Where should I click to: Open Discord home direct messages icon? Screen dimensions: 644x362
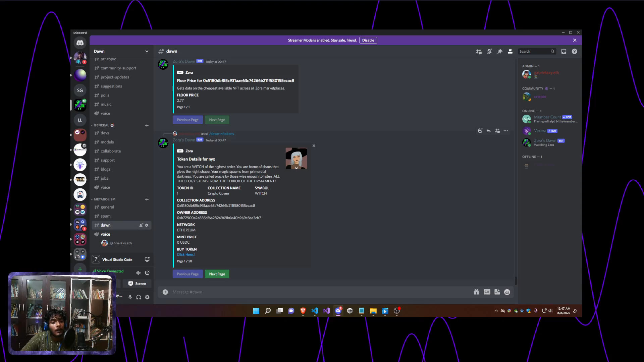pos(80,43)
